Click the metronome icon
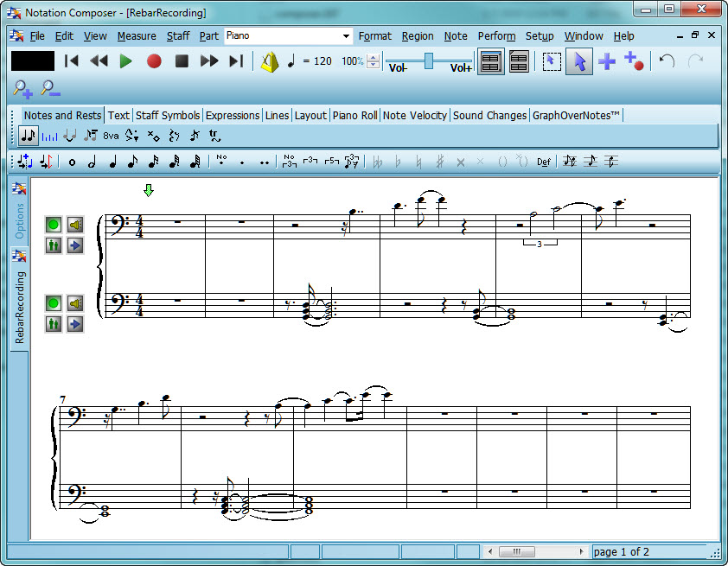The width and height of the screenshot is (728, 566). (270, 61)
